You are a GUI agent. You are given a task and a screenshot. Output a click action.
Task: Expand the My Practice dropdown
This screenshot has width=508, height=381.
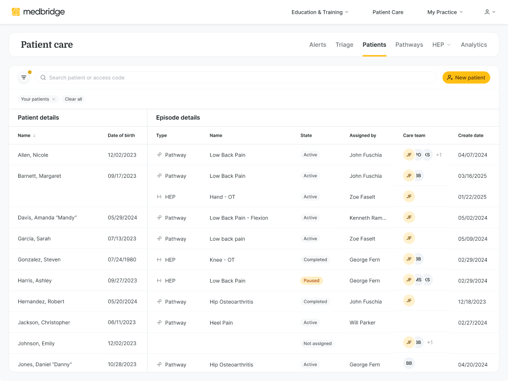pos(445,12)
